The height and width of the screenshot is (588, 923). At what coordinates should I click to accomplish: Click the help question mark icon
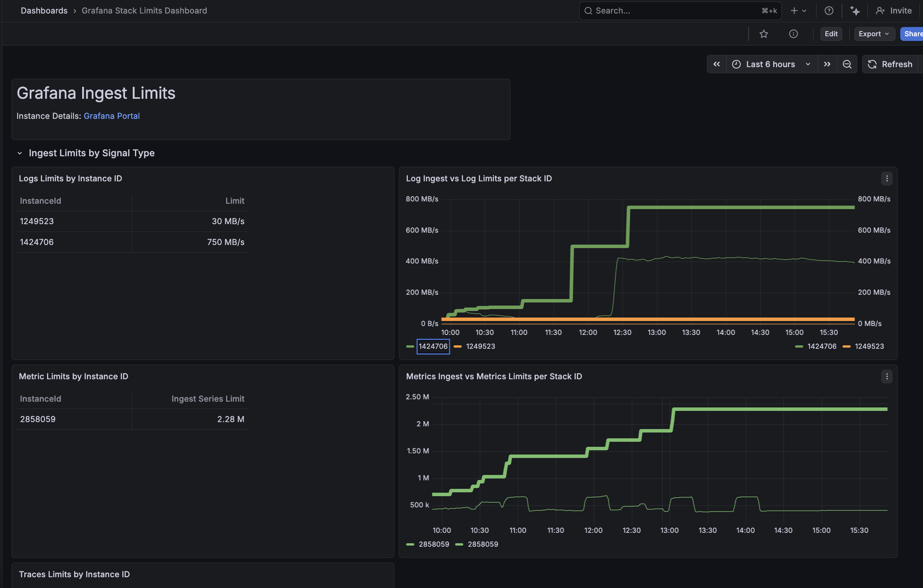pyautogui.click(x=828, y=11)
